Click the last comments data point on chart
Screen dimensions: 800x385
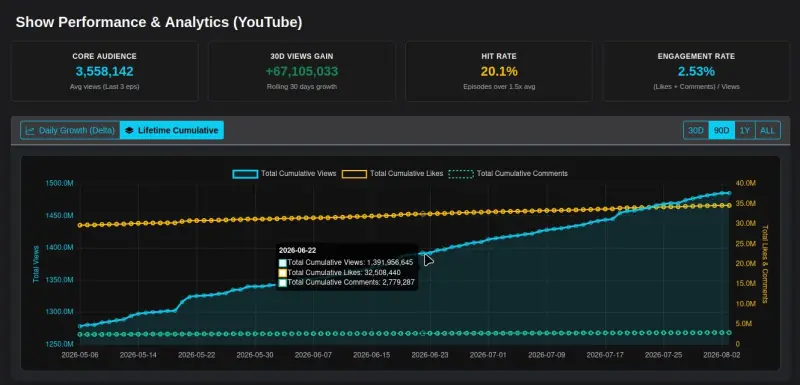pos(729,332)
